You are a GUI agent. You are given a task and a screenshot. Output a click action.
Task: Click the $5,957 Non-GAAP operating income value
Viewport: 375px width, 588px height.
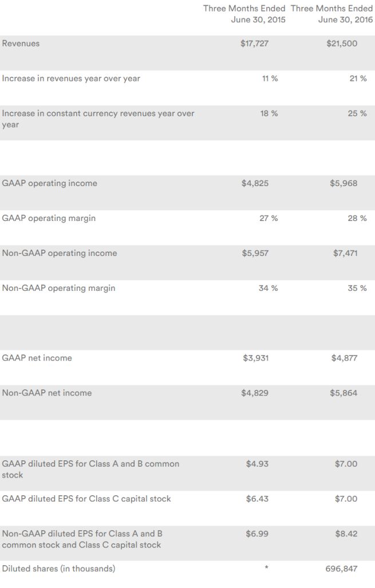pyautogui.click(x=255, y=253)
